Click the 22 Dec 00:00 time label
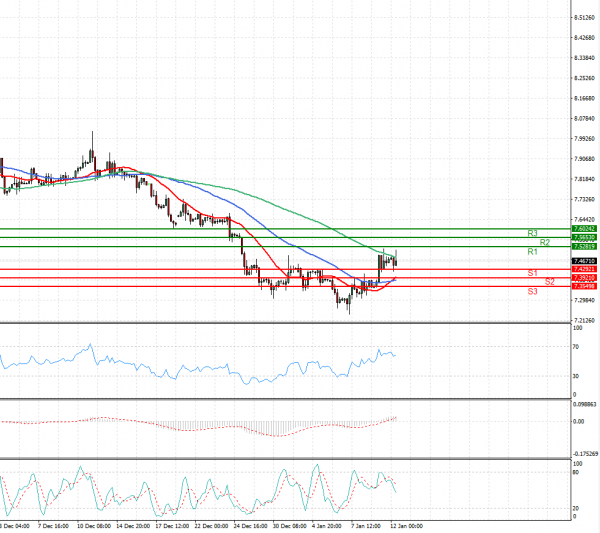The width and height of the screenshot is (600, 533). (x=212, y=526)
